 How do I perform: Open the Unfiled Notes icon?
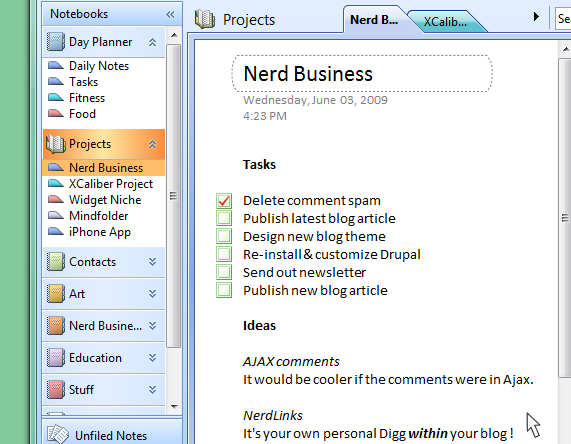pyautogui.click(x=58, y=434)
